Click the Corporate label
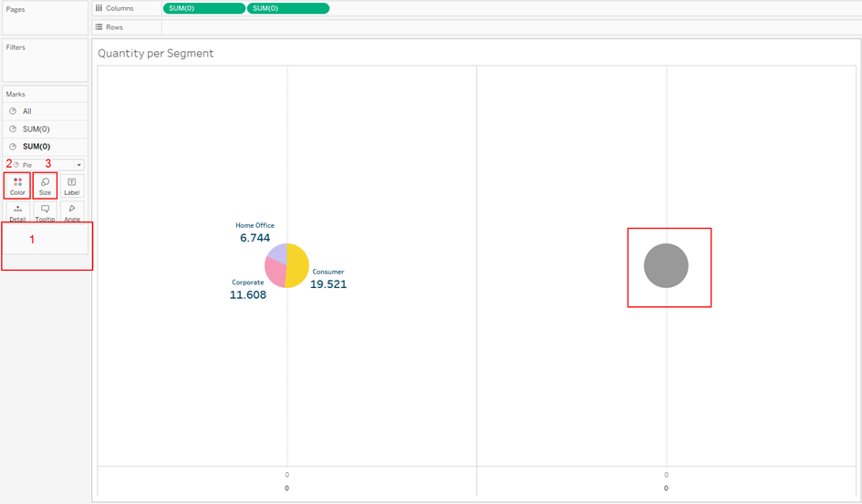Image resolution: width=862 pixels, height=504 pixels. (248, 283)
